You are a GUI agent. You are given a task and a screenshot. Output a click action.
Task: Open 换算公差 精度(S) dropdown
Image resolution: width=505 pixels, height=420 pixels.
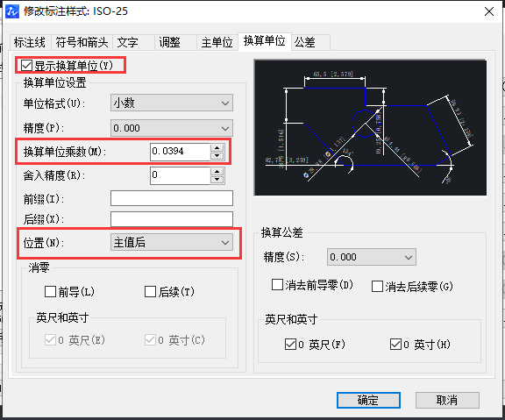372,257
